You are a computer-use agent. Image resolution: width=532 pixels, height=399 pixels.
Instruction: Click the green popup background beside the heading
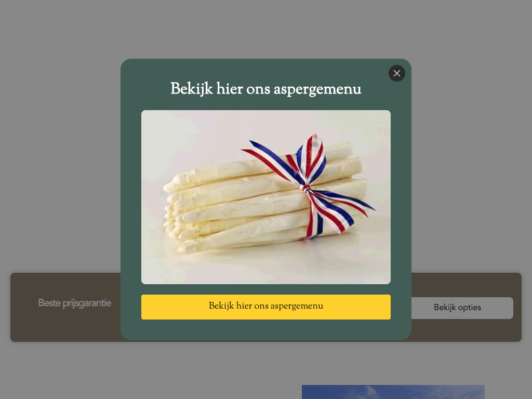[x=146, y=89]
